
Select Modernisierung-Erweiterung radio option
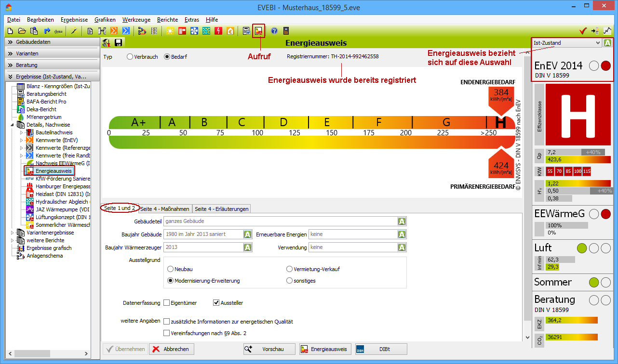[170, 280]
